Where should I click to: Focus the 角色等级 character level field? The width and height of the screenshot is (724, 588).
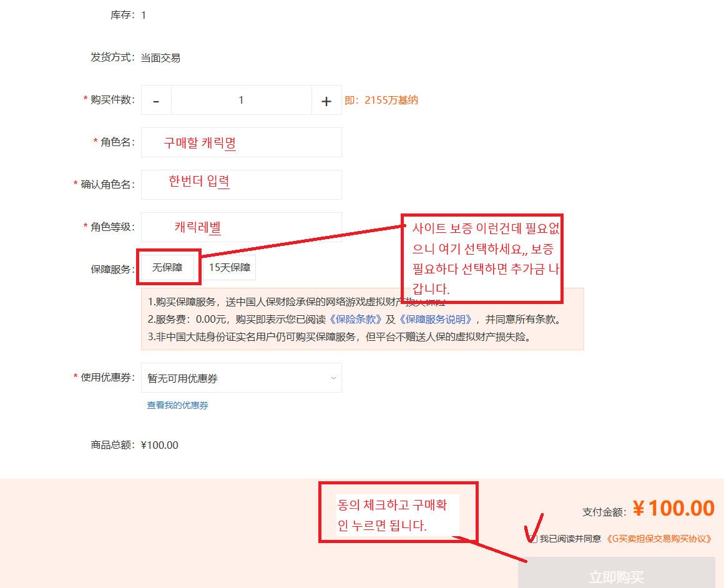(x=242, y=227)
